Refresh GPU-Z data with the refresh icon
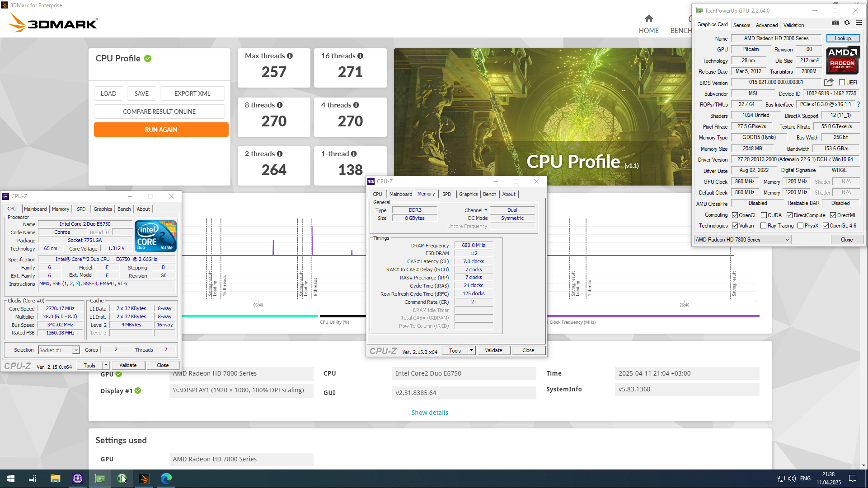868x488 pixels. (847, 23)
